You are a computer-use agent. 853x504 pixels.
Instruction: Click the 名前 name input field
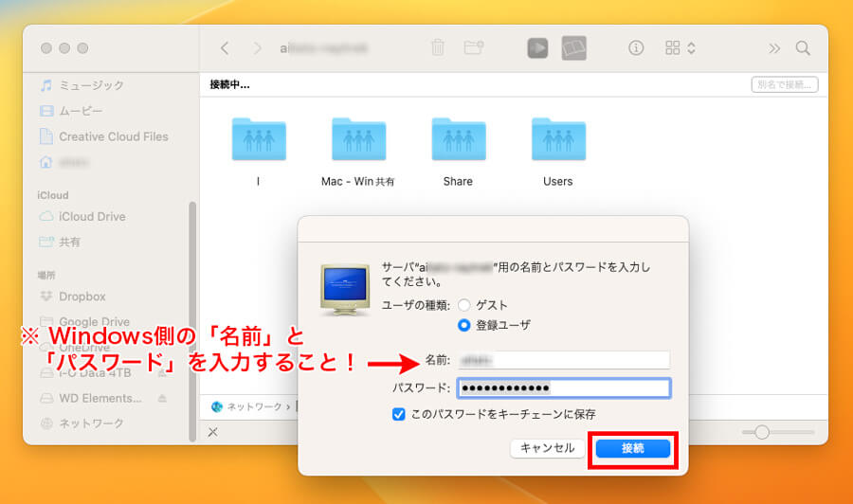[564, 360]
